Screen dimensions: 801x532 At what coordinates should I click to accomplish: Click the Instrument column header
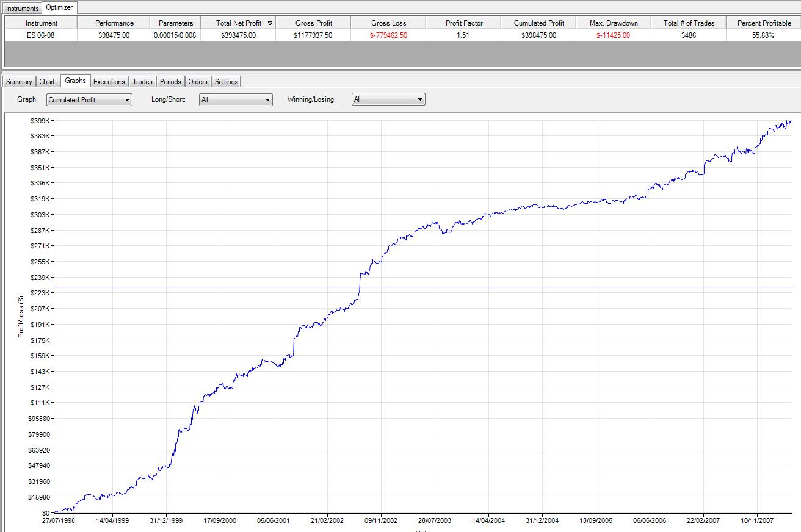click(42, 23)
